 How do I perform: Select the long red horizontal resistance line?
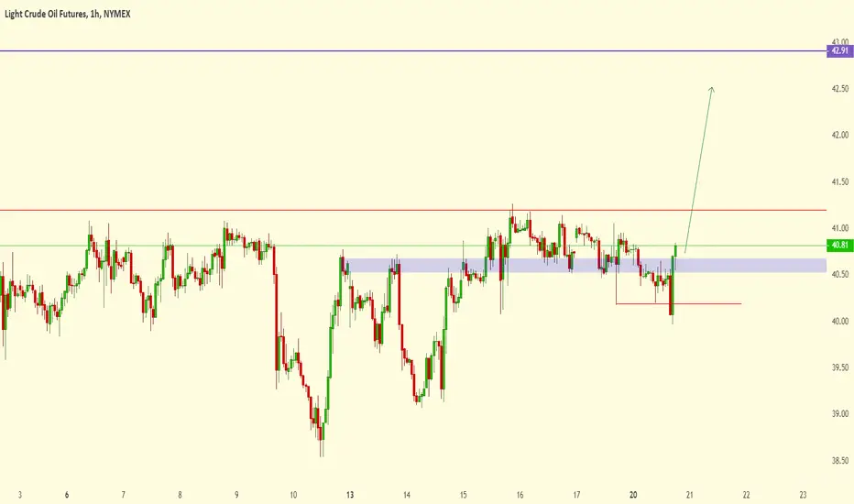tap(413, 210)
